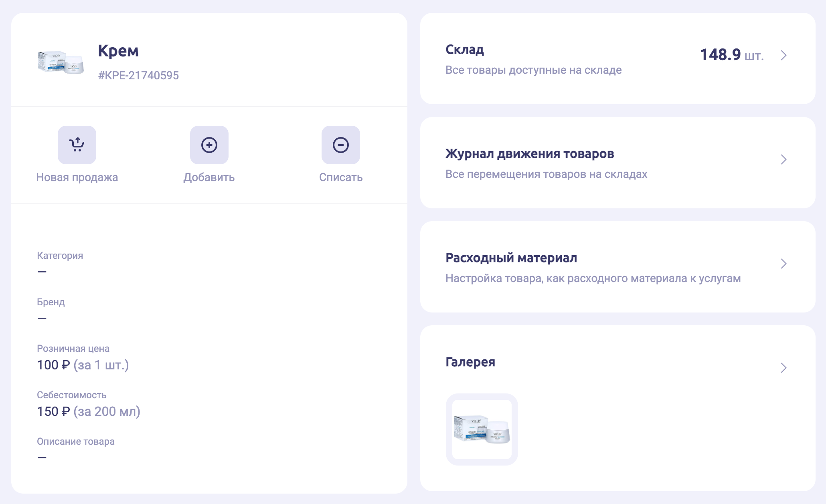The image size is (826, 504).
Task: Open the Vichy image in Галерея
Action: click(482, 429)
